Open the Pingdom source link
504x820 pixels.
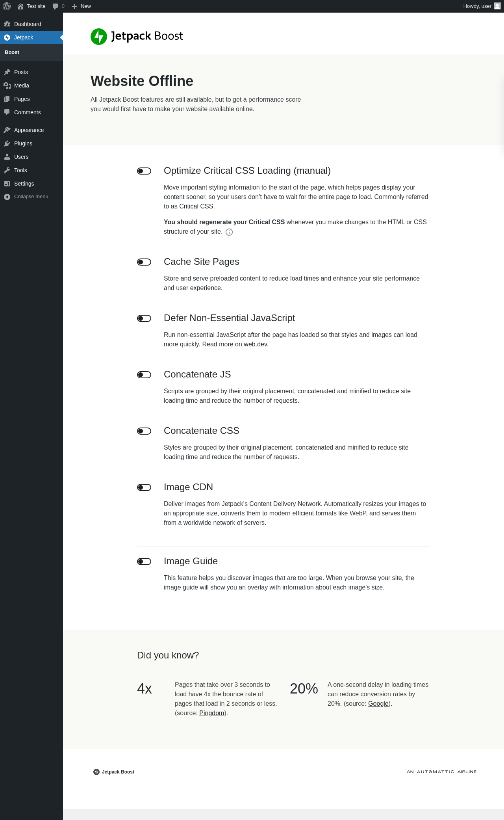point(211,713)
